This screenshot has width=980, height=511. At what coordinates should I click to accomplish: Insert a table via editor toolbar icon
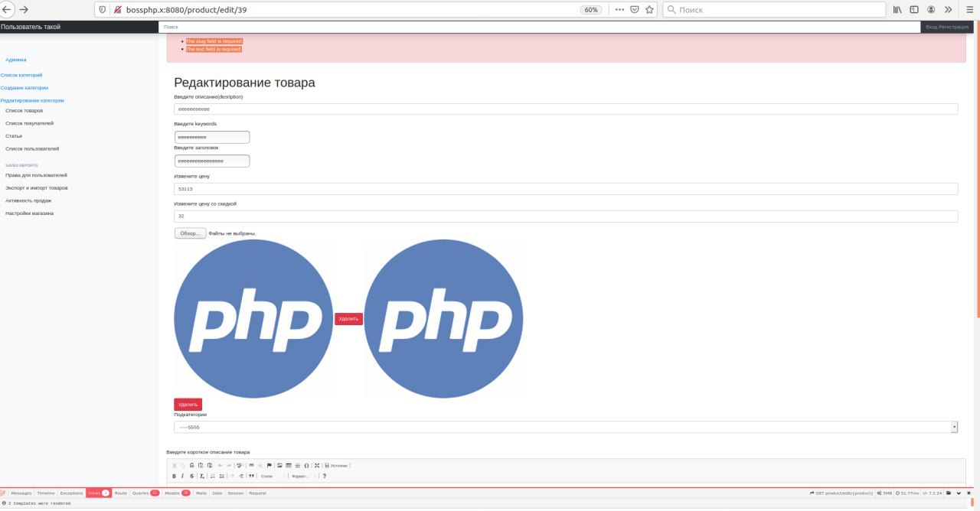[x=289, y=465]
